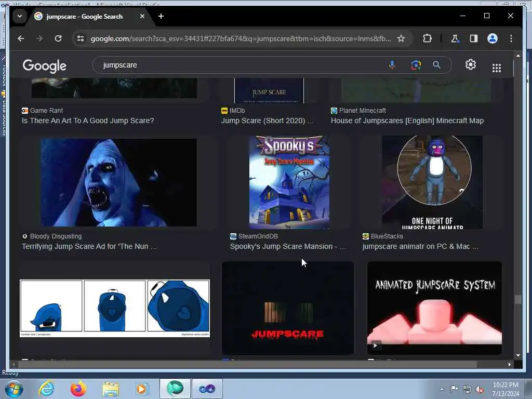Open Chrome Labs flask icon
The width and height of the screenshot is (532, 399).
click(455, 38)
